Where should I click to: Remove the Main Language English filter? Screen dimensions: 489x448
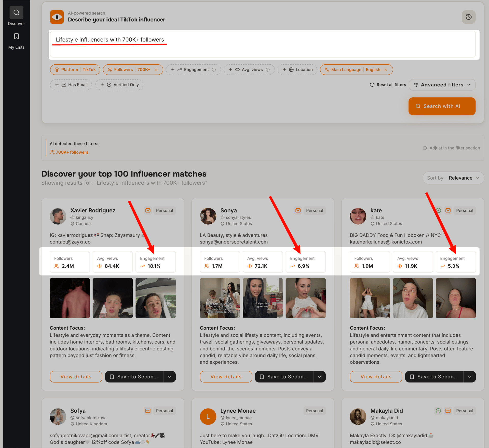coord(386,70)
